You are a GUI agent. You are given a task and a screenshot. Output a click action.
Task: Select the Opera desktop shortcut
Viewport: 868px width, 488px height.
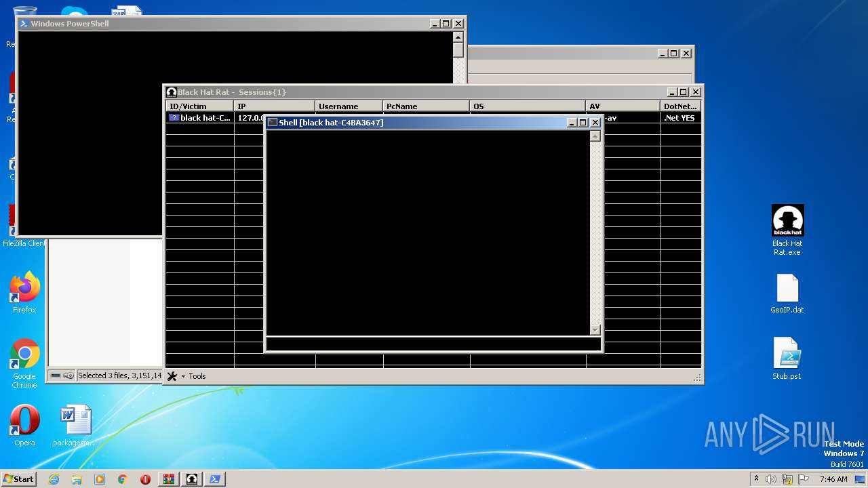pos(24,426)
